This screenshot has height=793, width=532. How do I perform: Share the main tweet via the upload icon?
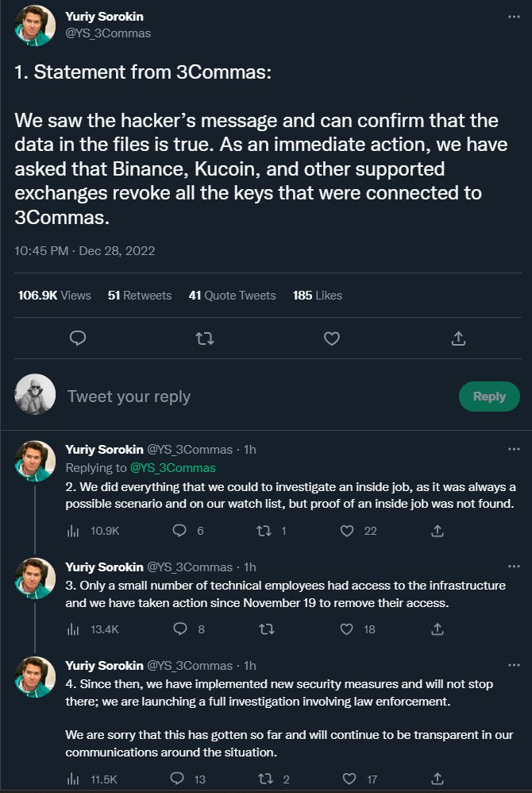point(458,338)
